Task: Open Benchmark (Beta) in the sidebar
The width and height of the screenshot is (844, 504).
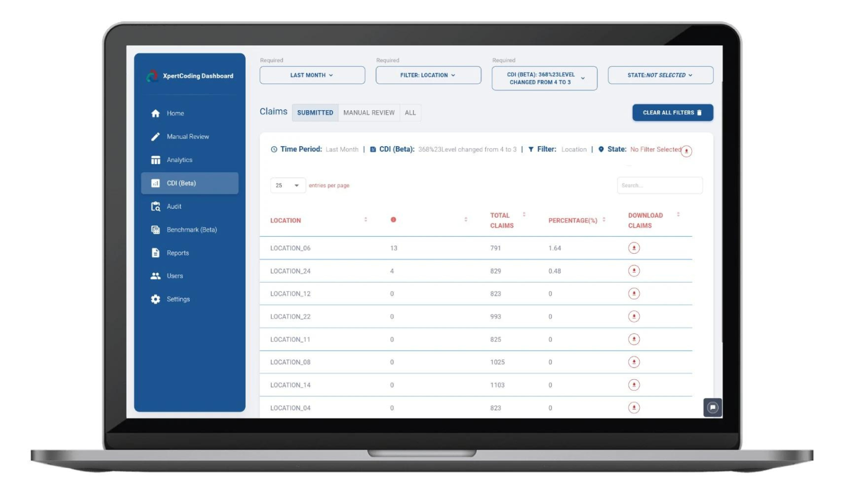Action: point(190,230)
